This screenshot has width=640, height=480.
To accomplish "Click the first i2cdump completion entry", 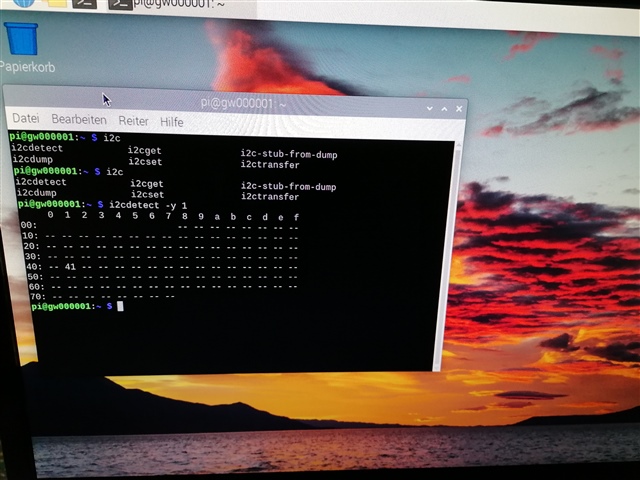I will tap(33, 159).
